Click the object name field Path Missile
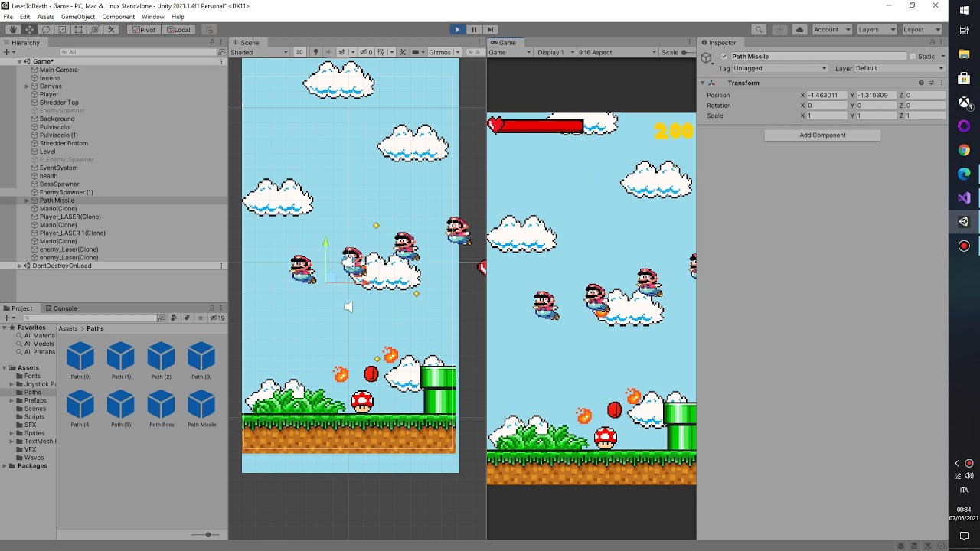Screen dimensions: 980x551 [x=818, y=57]
